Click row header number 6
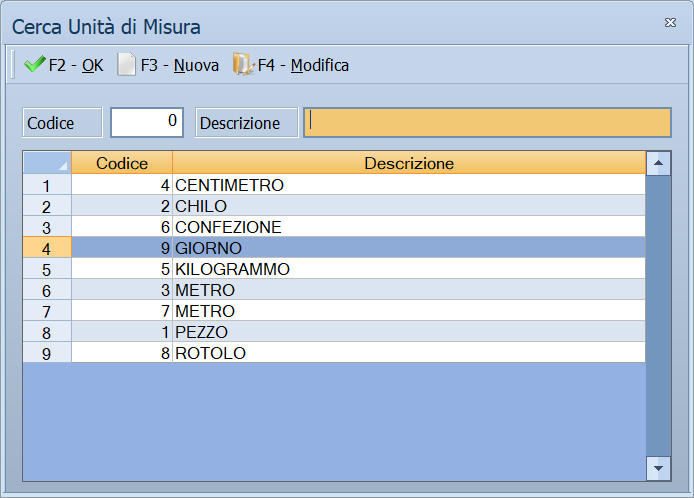694x498 pixels. coord(47,290)
